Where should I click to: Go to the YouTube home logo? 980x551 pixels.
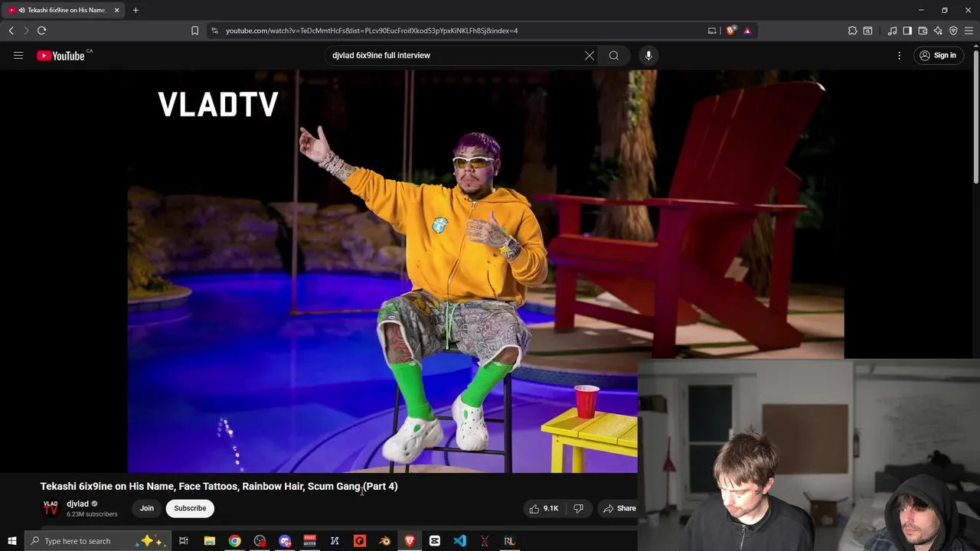pos(60,55)
